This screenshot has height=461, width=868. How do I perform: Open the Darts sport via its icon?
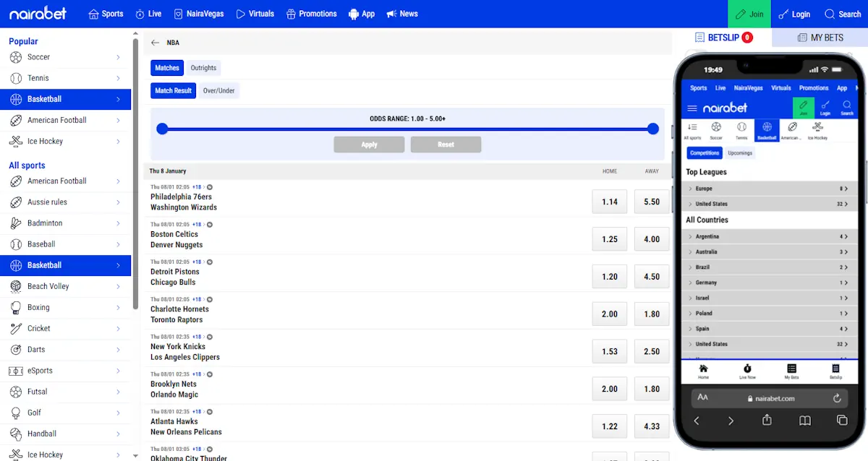click(16, 349)
